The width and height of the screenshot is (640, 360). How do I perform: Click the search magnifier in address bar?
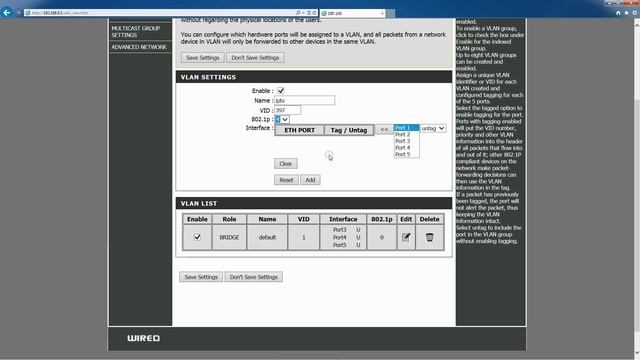point(298,13)
